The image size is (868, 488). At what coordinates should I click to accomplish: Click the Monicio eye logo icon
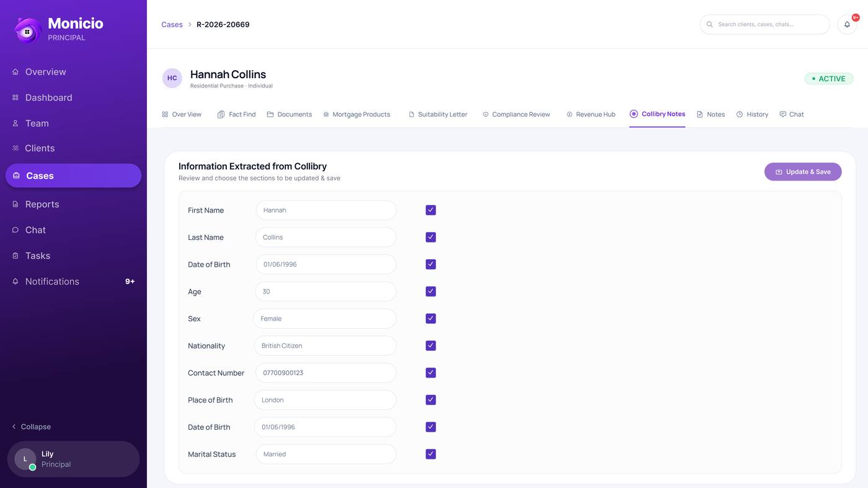(x=27, y=30)
